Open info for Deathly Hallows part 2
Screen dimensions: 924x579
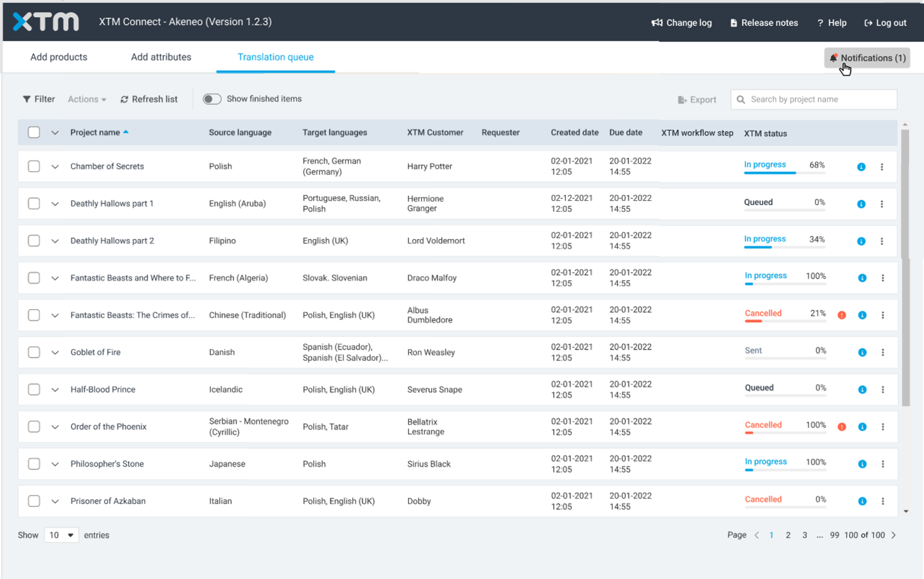point(861,241)
